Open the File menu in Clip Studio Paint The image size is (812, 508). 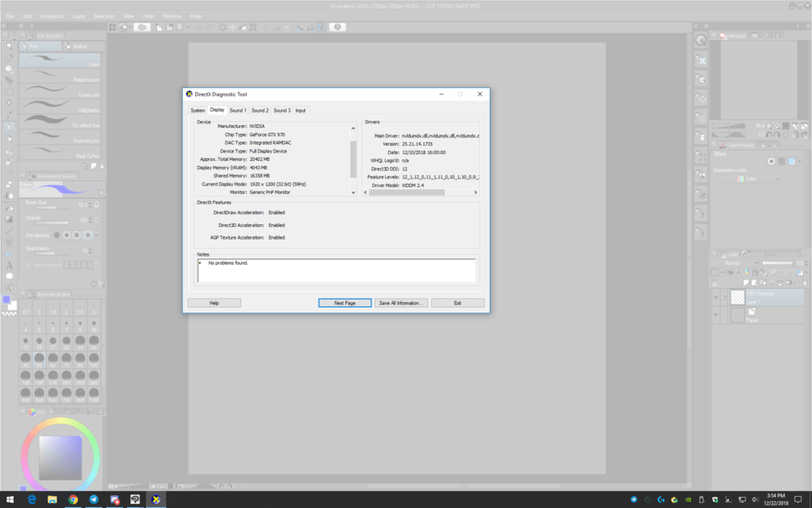[x=10, y=16]
